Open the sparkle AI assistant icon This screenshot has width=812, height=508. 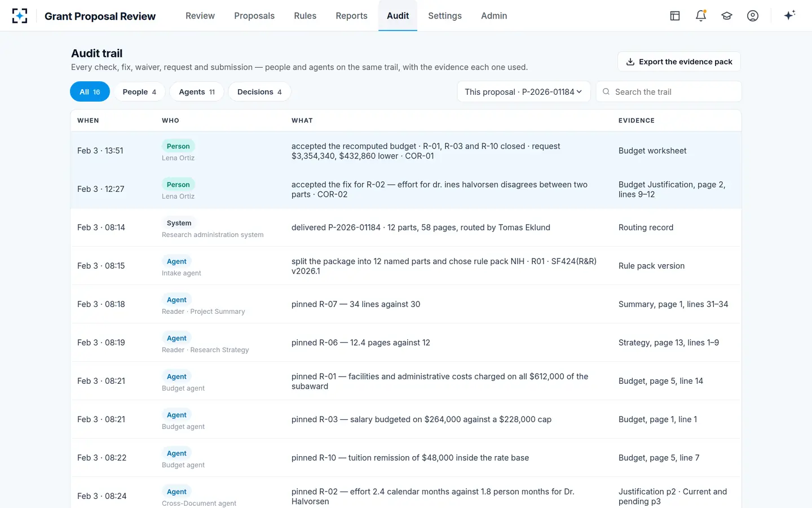[789, 15]
